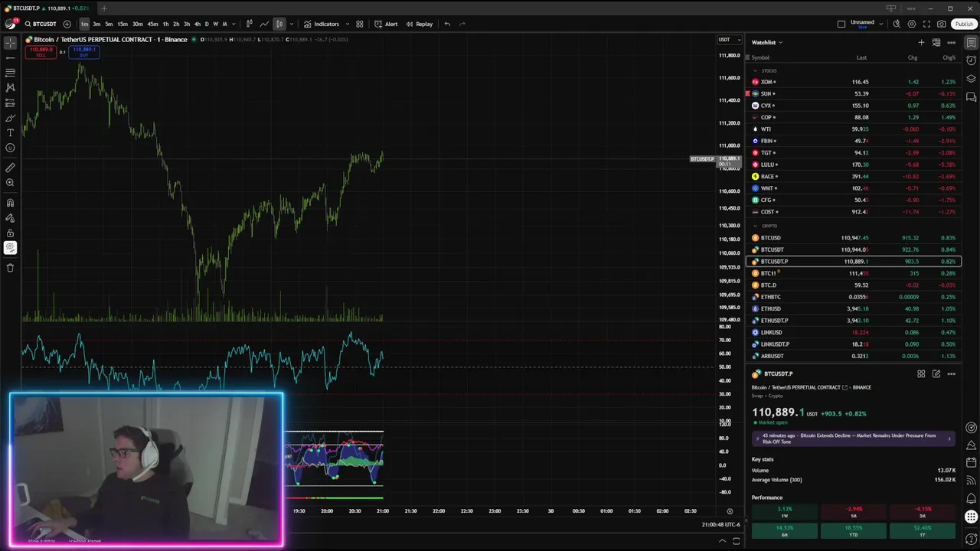Select the BTCUSDT.P window tab

pyautogui.click(x=49, y=8)
